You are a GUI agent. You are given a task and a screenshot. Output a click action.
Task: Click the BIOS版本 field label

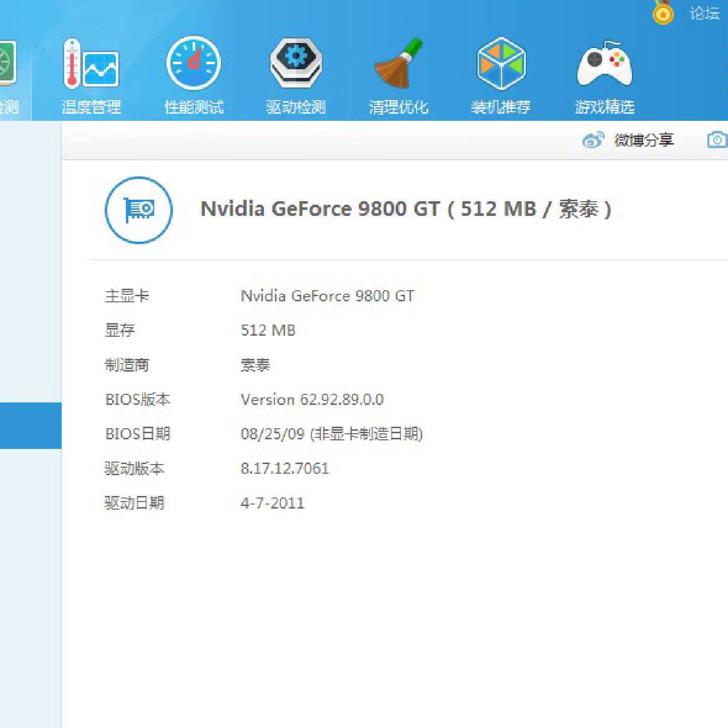tap(138, 399)
